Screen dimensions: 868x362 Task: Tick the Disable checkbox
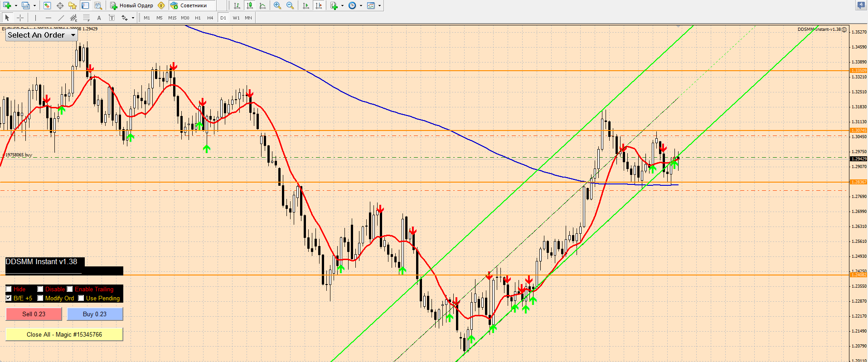(x=40, y=289)
